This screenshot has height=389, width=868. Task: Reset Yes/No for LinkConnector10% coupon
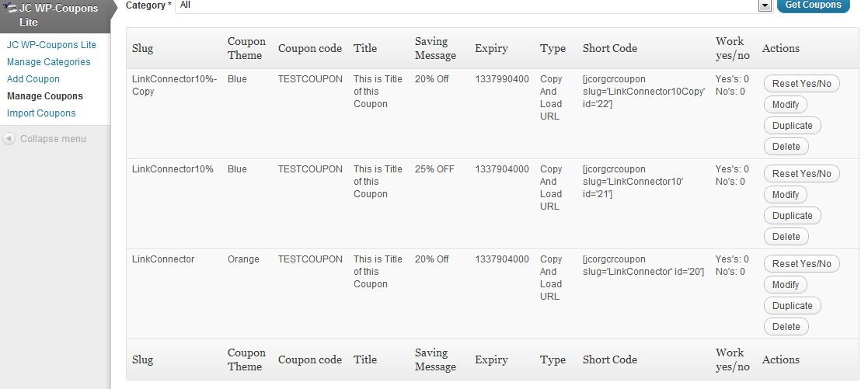point(801,174)
